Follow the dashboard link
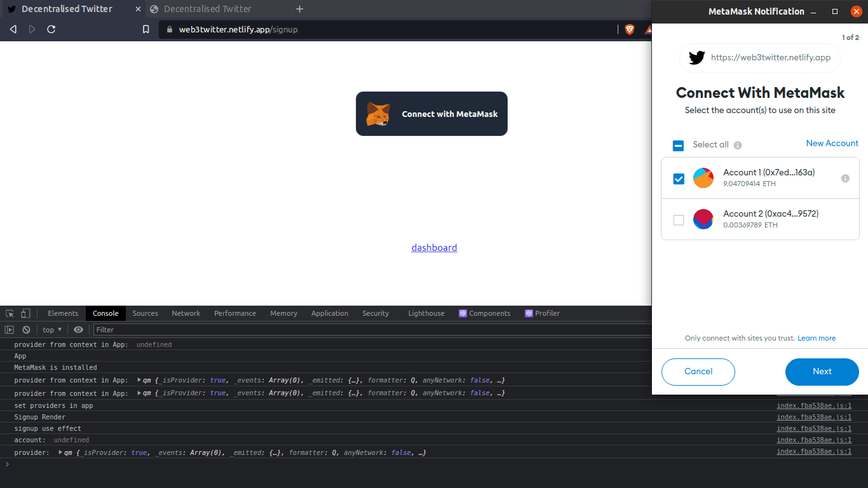The height and width of the screenshot is (488, 868). point(434,248)
